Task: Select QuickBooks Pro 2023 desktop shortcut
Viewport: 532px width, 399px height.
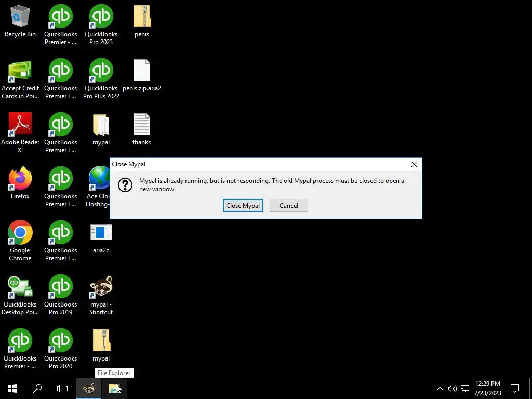Action: 101,25
